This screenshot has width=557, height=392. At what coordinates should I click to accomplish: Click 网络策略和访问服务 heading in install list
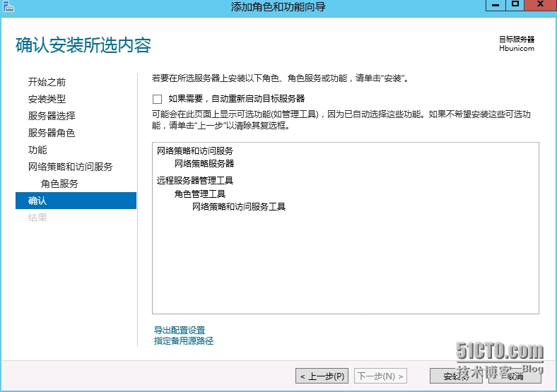coord(195,151)
